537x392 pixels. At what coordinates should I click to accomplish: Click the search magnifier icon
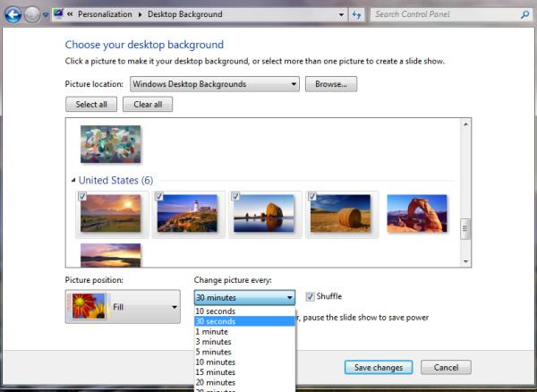[x=523, y=15]
